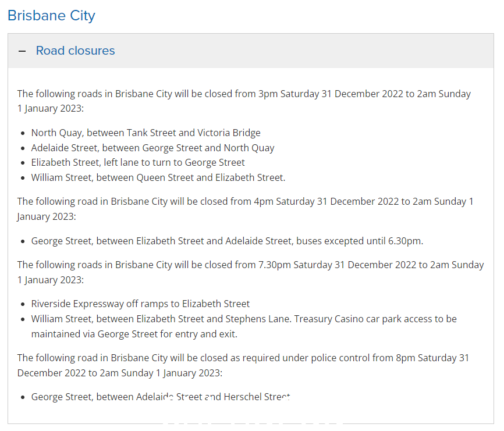Viewport: 504px width, 431px height.
Task: Click the 7.30pm Saturday closure paragraph
Action: [250, 272]
